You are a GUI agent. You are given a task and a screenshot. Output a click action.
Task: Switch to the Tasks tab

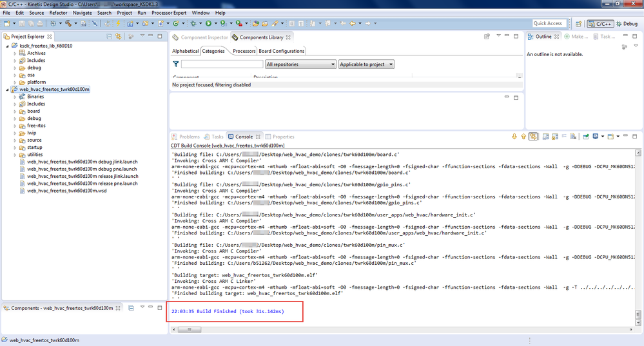[x=213, y=137]
